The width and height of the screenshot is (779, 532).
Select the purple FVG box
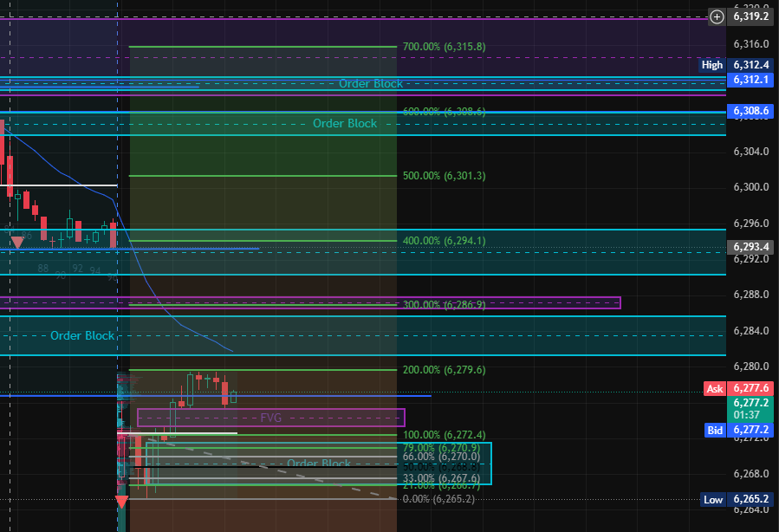click(270, 418)
